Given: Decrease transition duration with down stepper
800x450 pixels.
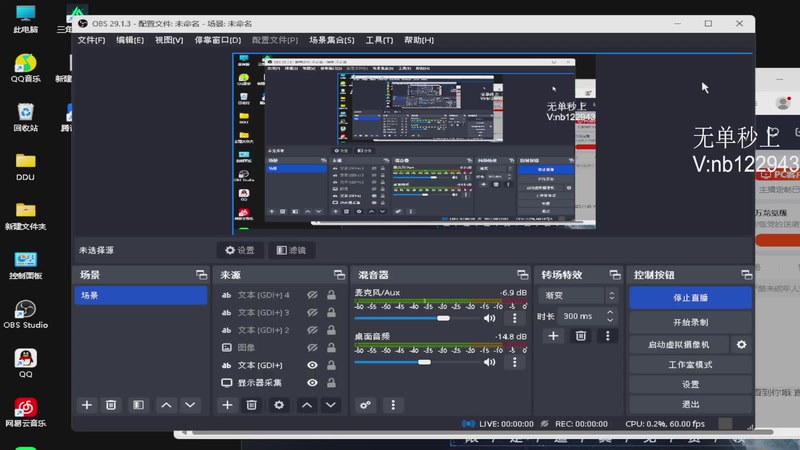Looking at the screenshot, I should [x=610, y=320].
